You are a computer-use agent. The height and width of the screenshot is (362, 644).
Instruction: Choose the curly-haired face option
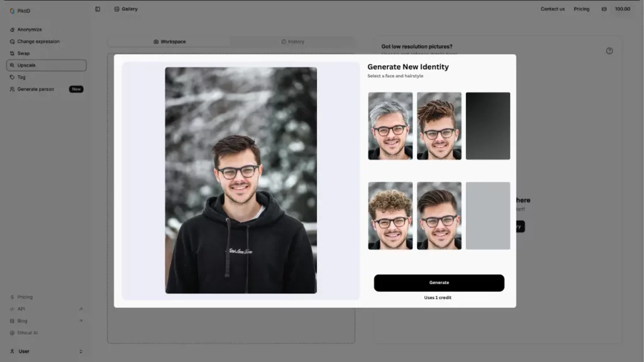390,216
